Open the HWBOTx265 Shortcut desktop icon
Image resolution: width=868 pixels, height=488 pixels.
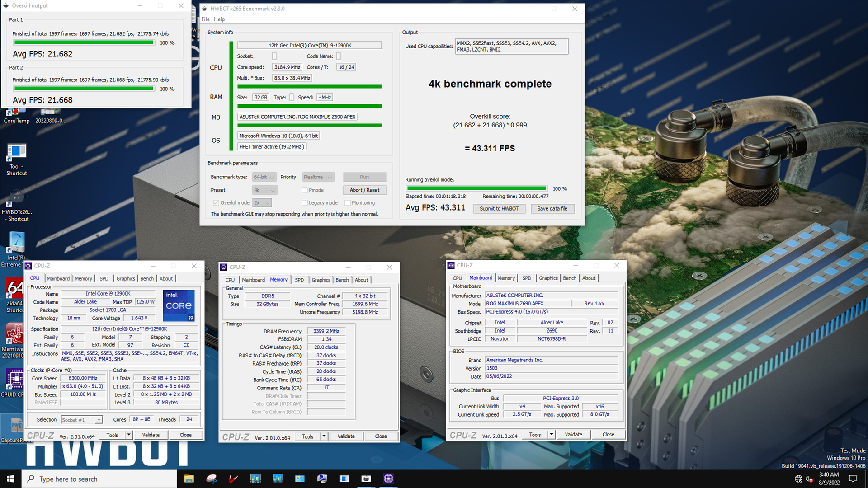click(x=16, y=206)
